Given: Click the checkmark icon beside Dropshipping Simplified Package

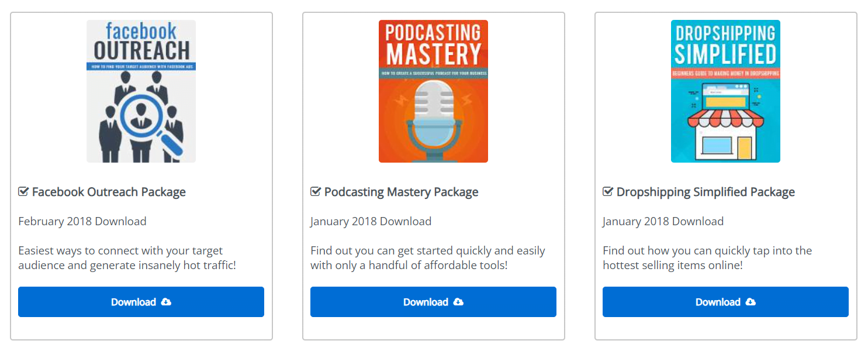Looking at the screenshot, I should 608,191.
